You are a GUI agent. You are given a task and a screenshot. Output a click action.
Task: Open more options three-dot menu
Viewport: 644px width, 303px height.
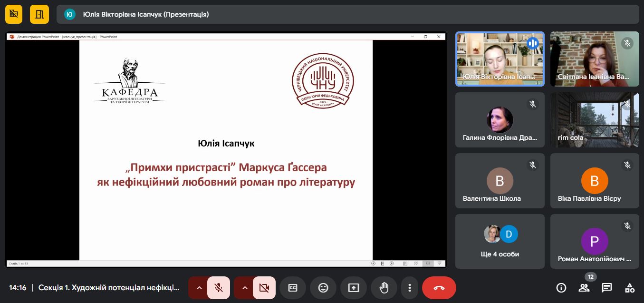click(409, 288)
